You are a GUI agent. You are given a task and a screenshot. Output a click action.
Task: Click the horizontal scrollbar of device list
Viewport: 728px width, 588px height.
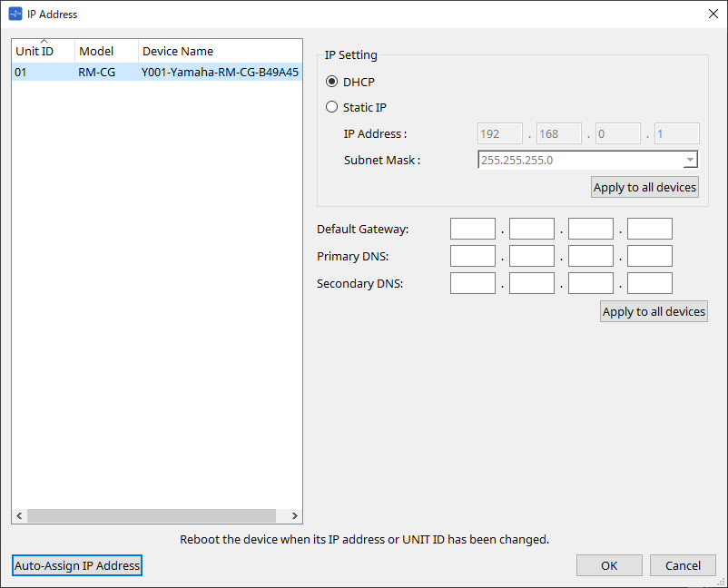pyautogui.click(x=156, y=516)
